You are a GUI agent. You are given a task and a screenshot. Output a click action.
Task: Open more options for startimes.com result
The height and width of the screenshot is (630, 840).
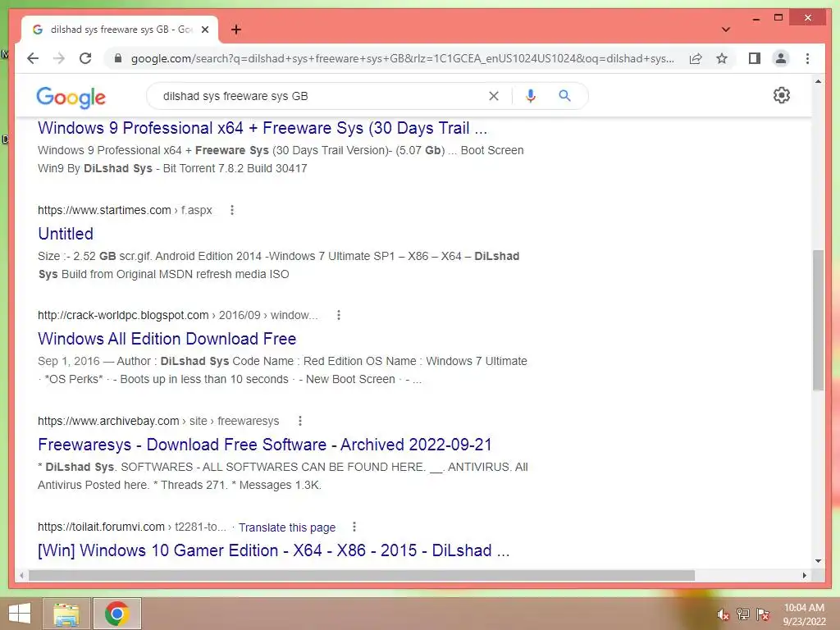232,210
